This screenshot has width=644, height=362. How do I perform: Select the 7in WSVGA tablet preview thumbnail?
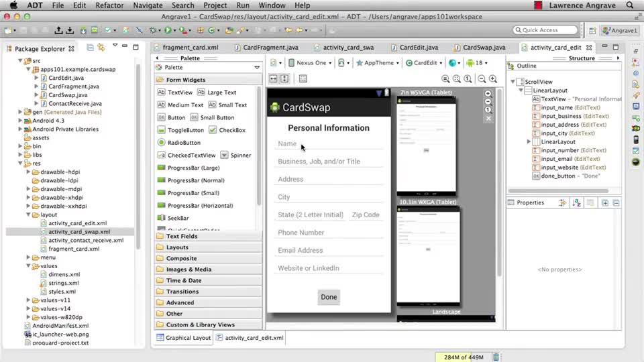(x=427, y=145)
